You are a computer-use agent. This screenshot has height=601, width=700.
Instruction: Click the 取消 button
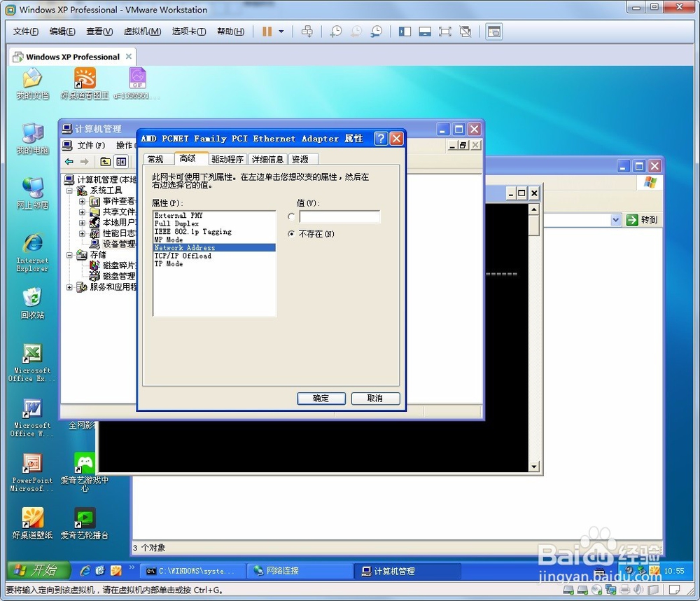click(375, 398)
